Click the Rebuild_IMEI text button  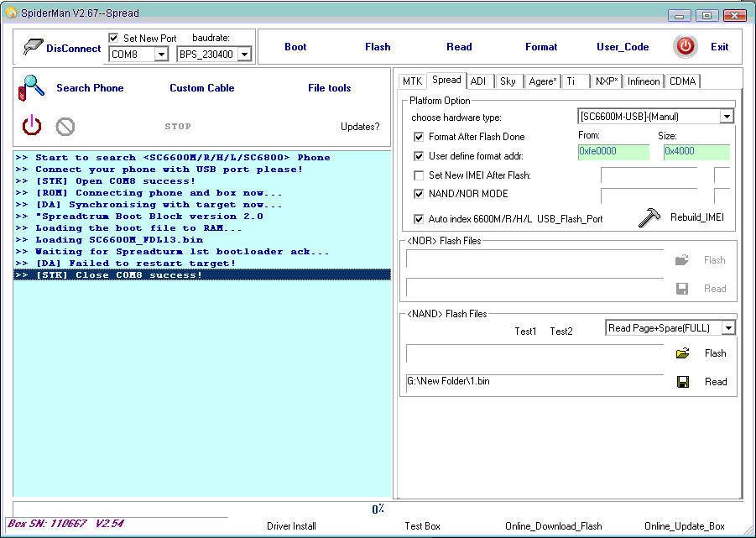[x=696, y=217]
